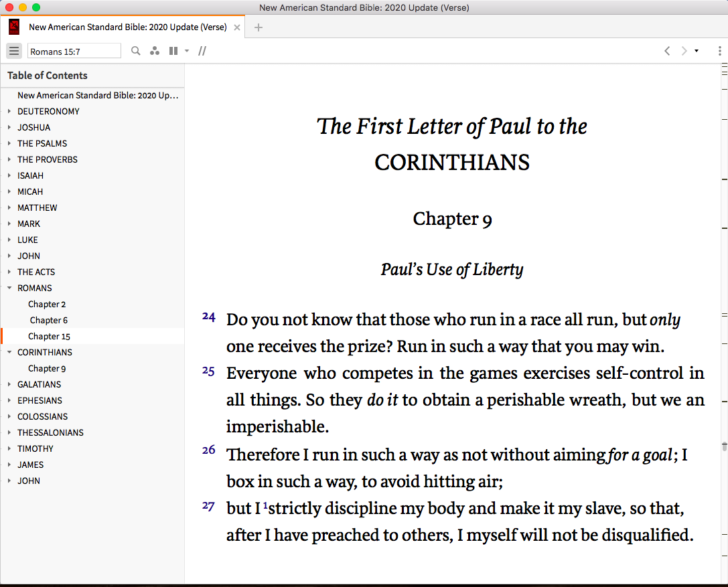Select JAMES in contents
Viewport: 728px width, 587px height.
pos(31,465)
